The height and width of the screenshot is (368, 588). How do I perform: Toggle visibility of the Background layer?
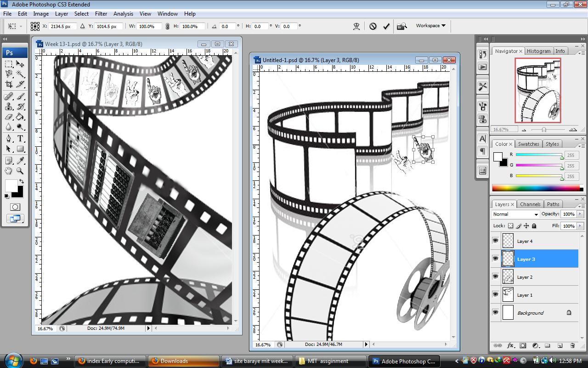pyautogui.click(x=495, y=312)
